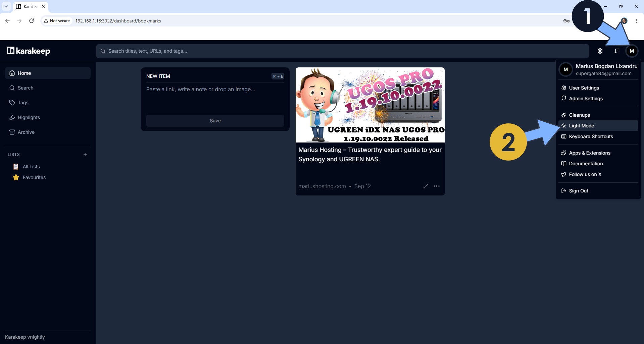Sign Out of the account
The height and width of the screenshot is (344, 644).
point(598,191)
